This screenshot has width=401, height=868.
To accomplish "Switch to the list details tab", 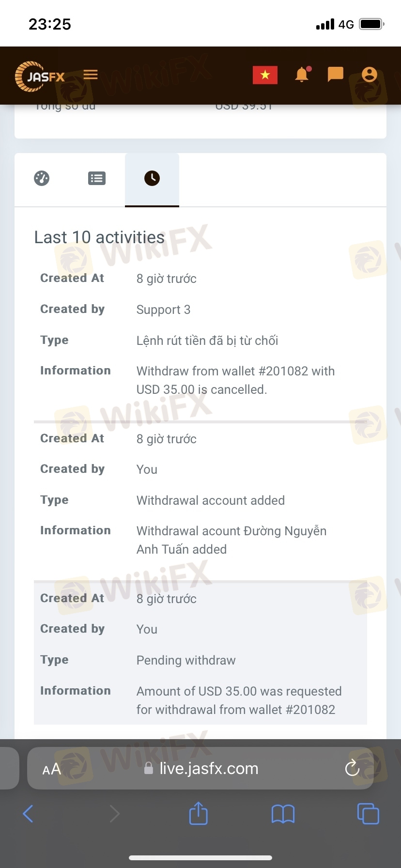I will pos(97,178).
